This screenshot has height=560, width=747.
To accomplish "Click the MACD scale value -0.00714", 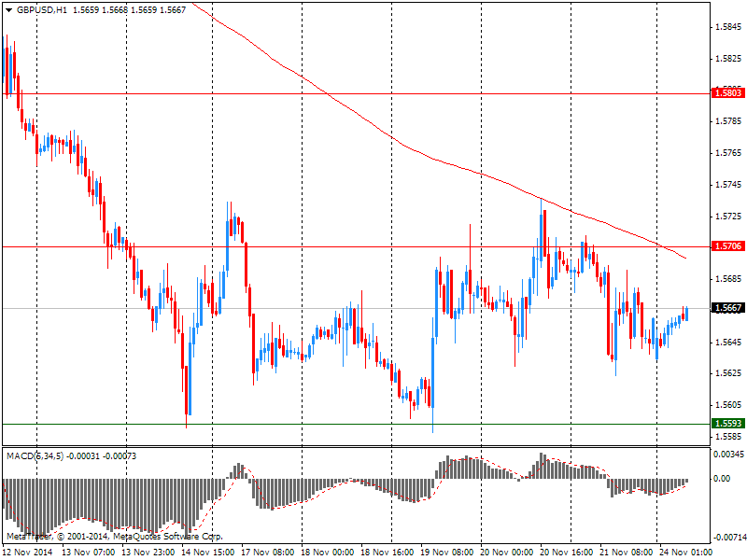I will point(729,538).
